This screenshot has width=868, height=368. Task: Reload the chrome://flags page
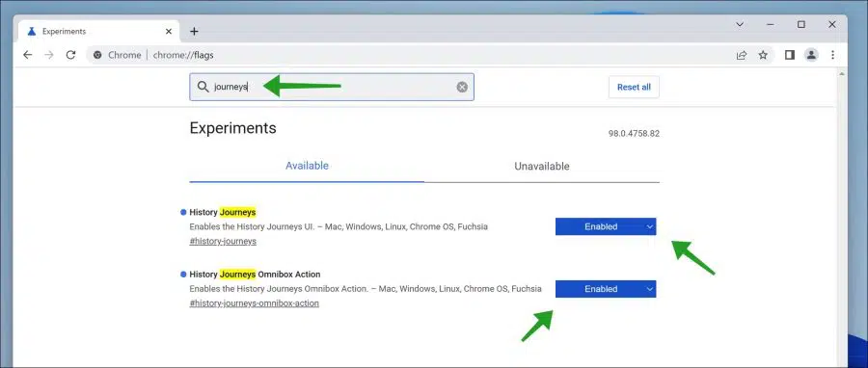tap(70, 55)
